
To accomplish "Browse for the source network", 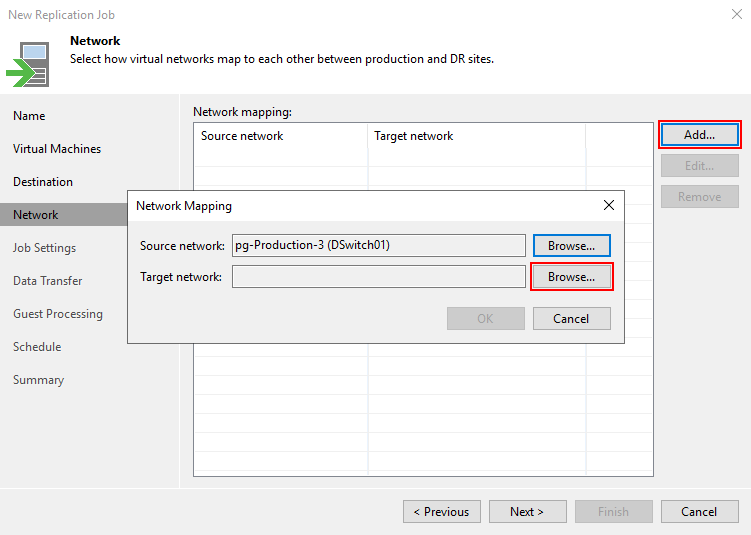I will point(571,245).
